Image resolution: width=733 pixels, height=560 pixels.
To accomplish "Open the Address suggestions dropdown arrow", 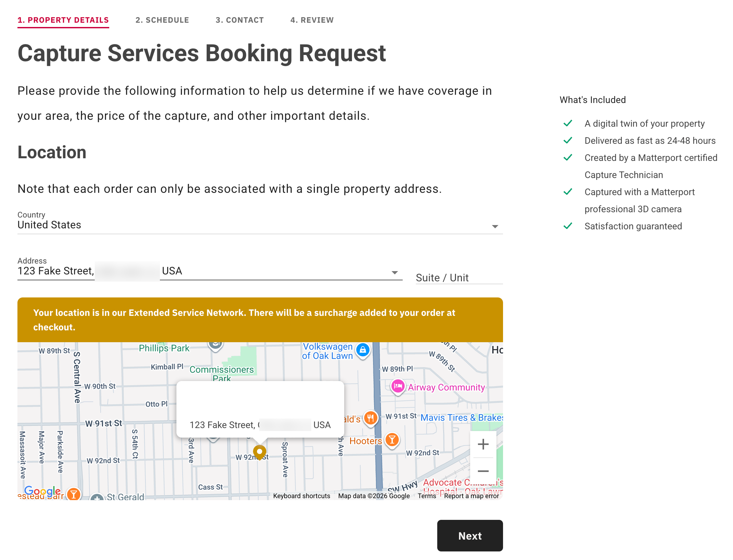I will click(x=394, y=273).
